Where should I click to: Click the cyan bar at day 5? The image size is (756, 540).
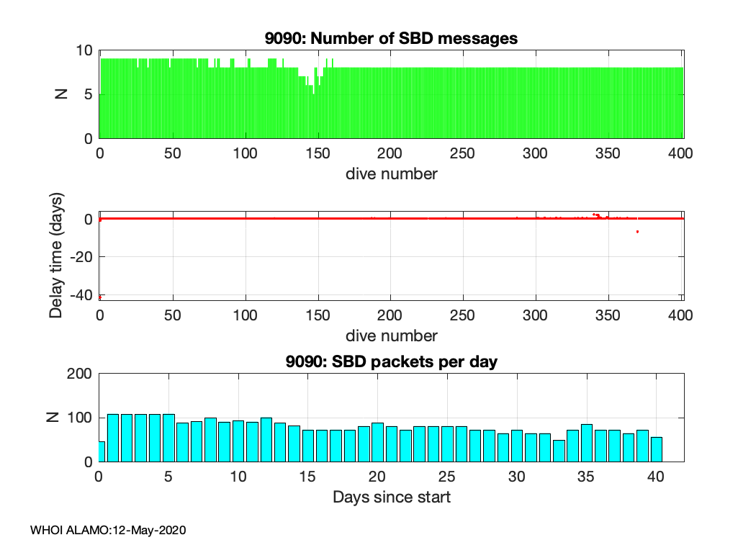[x=169, y=438]
